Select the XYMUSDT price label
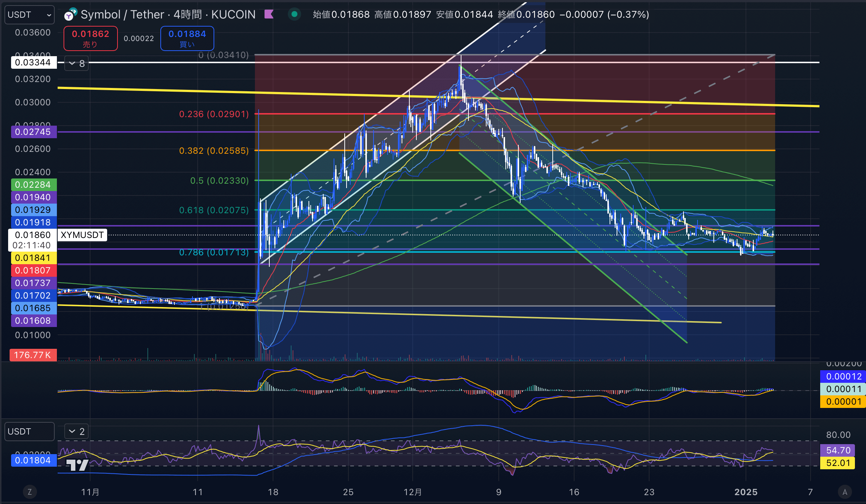This screenshot has height=504, width=866. [x=82, y=235]
